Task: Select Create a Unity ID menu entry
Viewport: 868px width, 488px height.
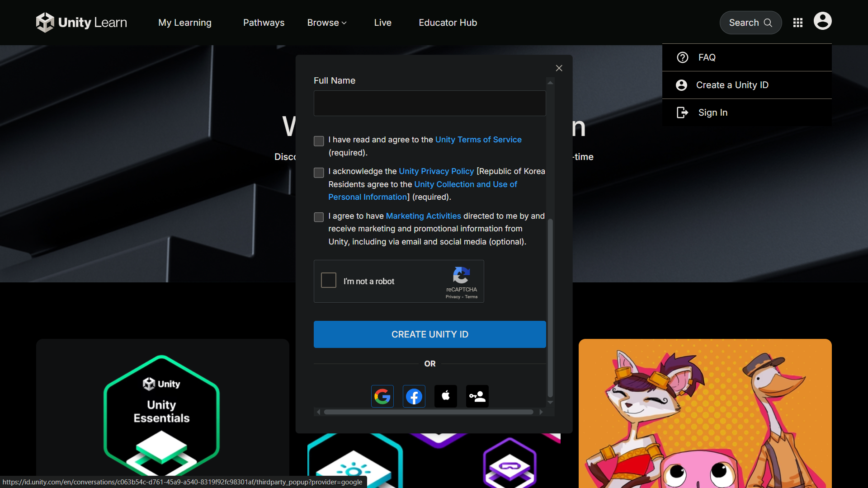Action: click(747, 85)
